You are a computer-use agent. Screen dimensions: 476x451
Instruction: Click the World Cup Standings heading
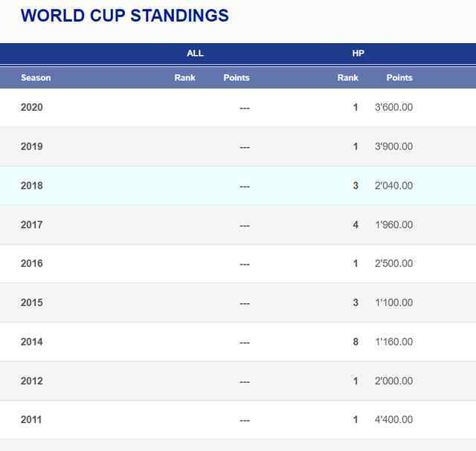(125, 16)
